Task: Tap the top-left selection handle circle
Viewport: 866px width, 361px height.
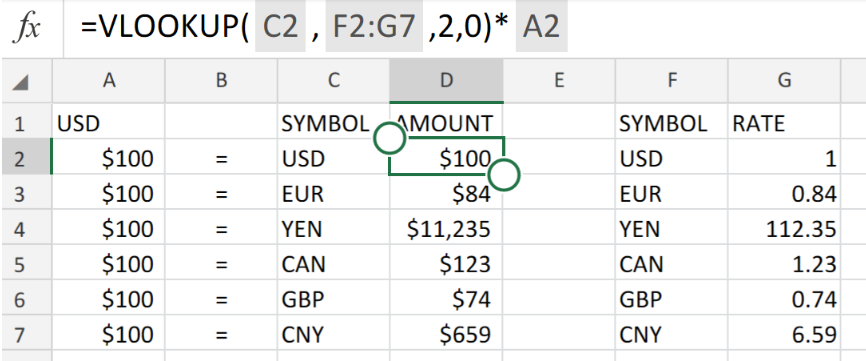Action: (x=390, y=139)
